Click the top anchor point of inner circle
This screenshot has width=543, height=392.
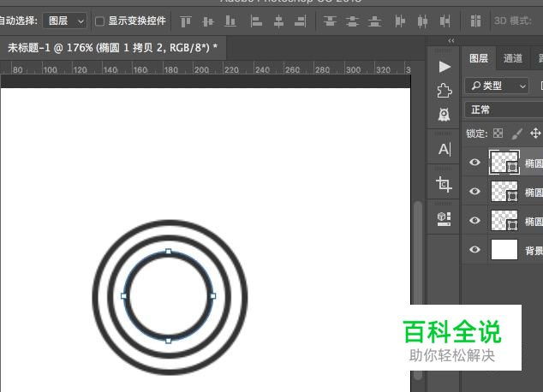coord(169,252)
